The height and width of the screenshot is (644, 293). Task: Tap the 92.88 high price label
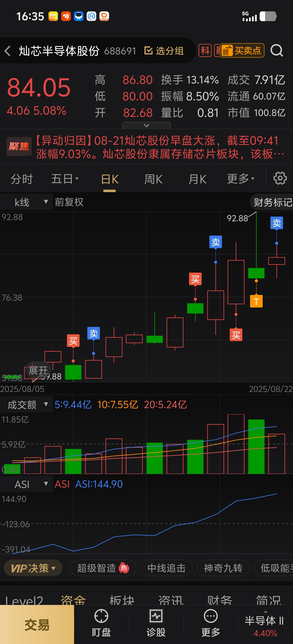click(237, 218)
